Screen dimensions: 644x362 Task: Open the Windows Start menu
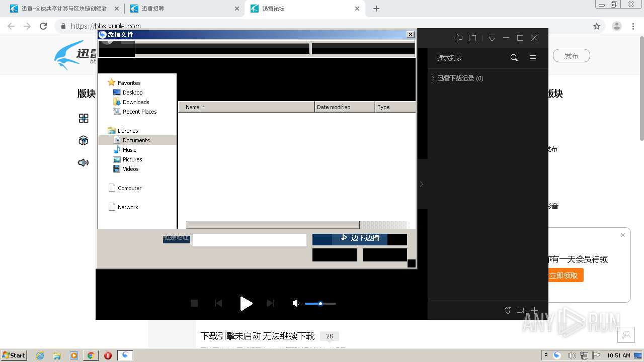(x=14, y=355)
